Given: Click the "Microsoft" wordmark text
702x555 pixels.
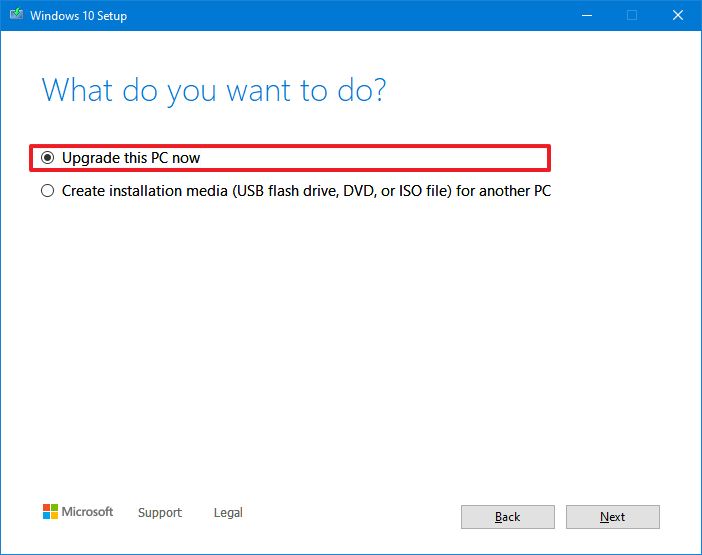Looking at the screenshot, I should pos(88,512).
